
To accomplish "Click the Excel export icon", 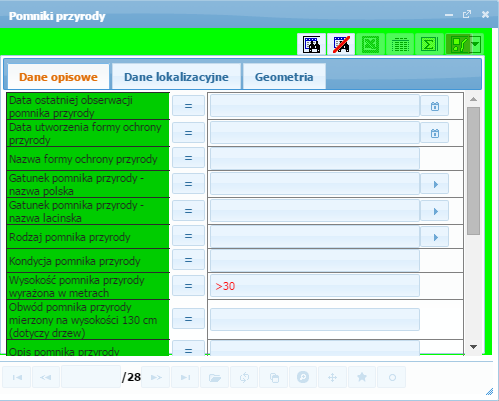I will (x=370, y=44).
